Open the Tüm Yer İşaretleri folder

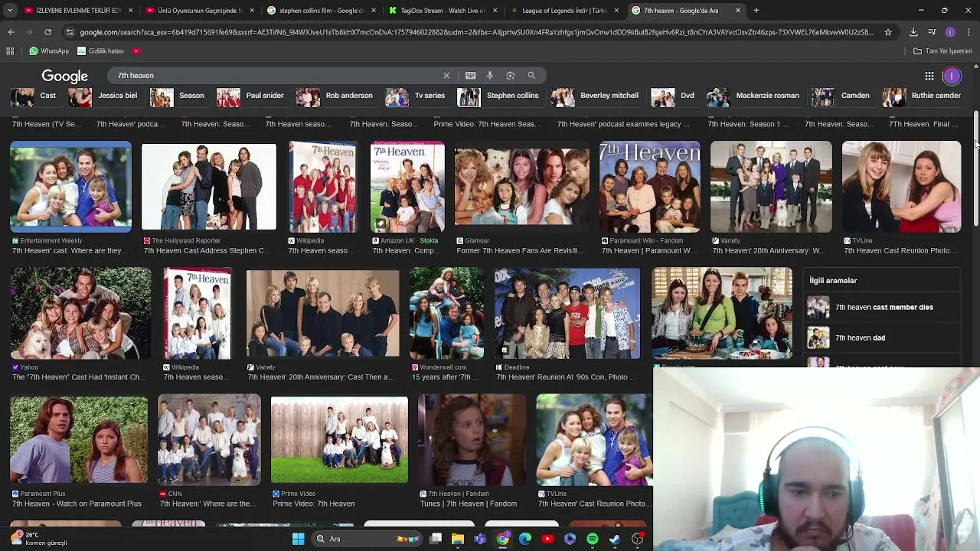click(x=942, y=51)
